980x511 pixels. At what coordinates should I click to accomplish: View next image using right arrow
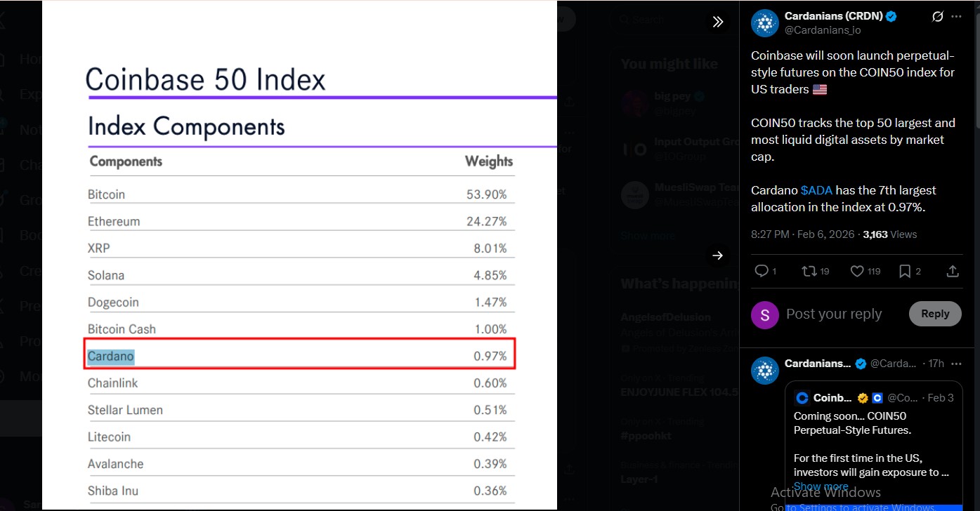point(717,255)
